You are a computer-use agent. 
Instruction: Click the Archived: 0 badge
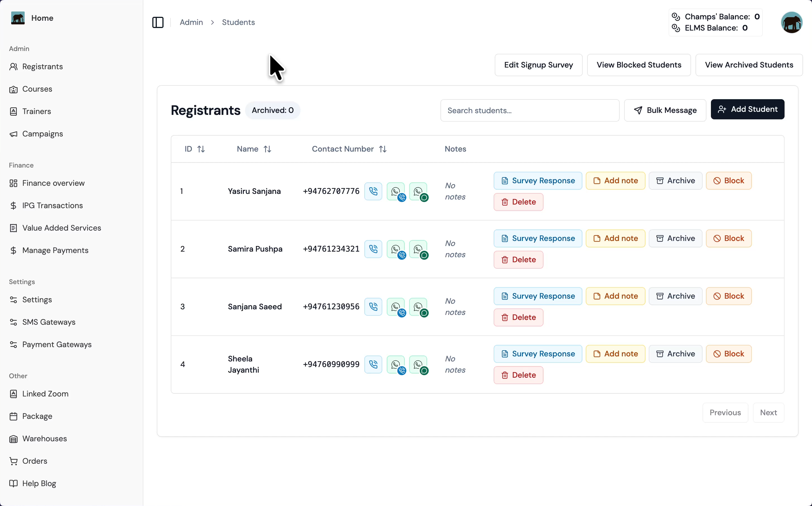pyautogui.click(x=272, y=110)
